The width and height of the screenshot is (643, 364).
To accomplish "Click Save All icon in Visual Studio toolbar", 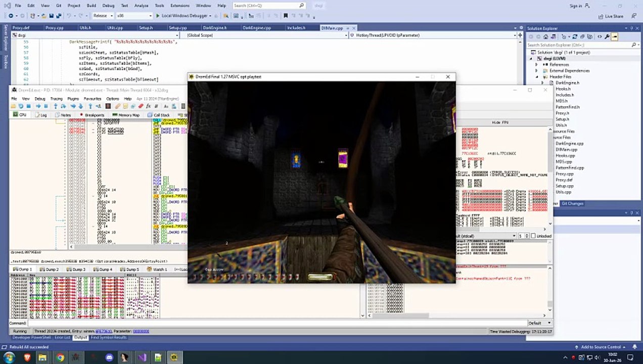I will [x=59, y=16].
